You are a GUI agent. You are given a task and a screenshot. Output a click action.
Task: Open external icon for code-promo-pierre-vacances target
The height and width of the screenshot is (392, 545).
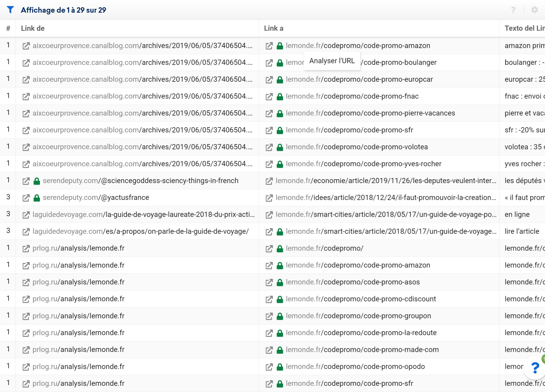click(269, 114)
